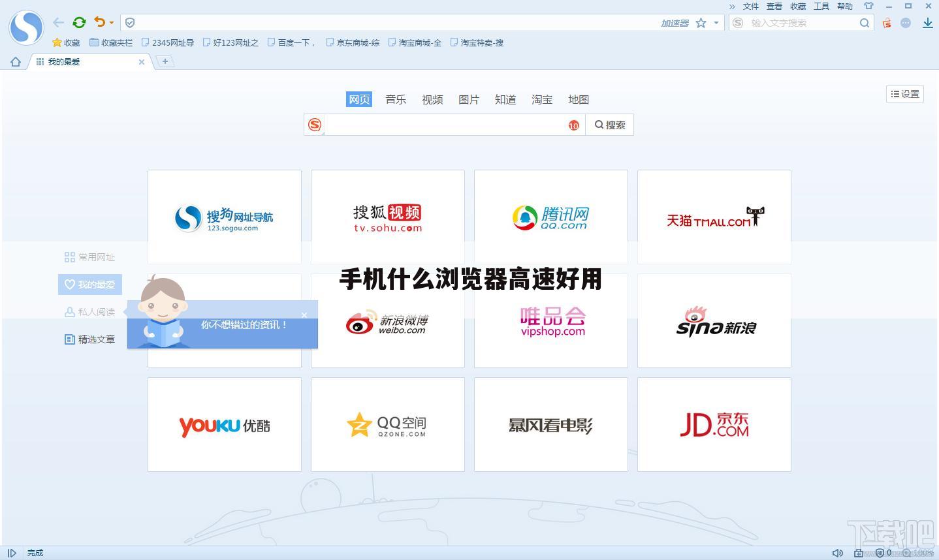Click the 收藏 star button on bookmarks bar

point(66,42)
